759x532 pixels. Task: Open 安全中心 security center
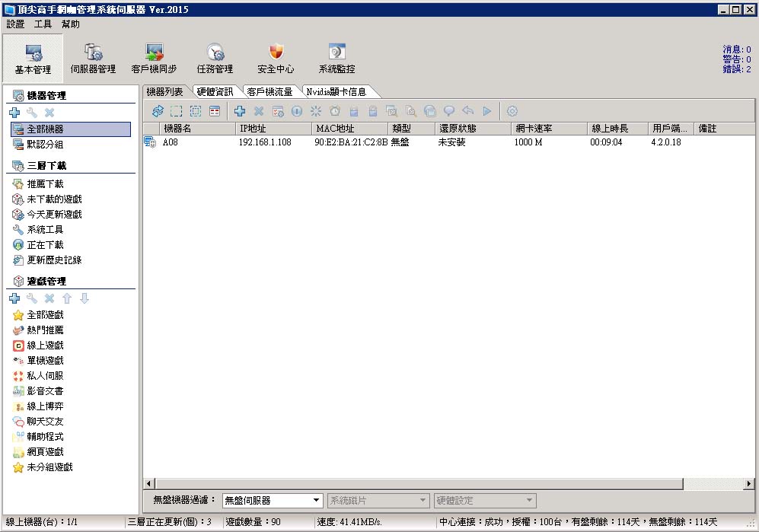276,59
